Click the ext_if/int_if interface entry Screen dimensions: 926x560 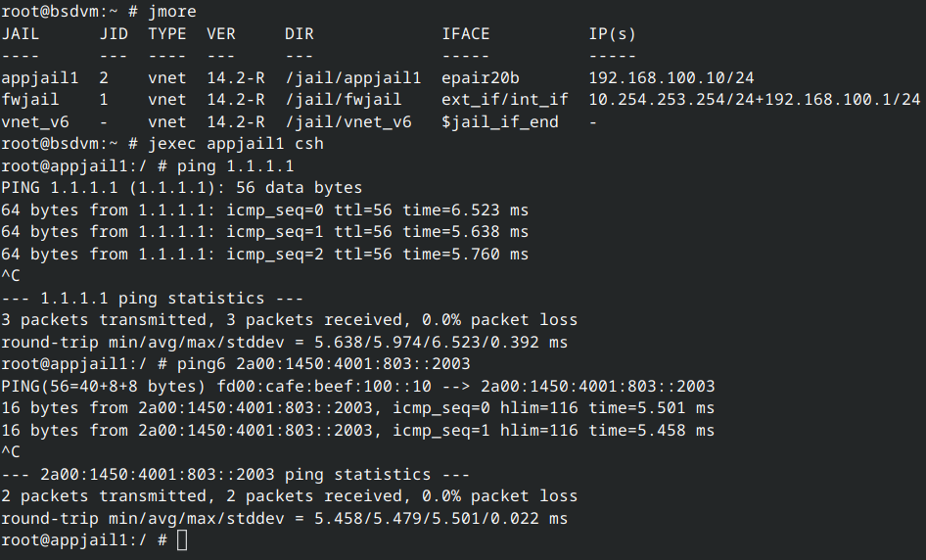[x=504, y=100]
